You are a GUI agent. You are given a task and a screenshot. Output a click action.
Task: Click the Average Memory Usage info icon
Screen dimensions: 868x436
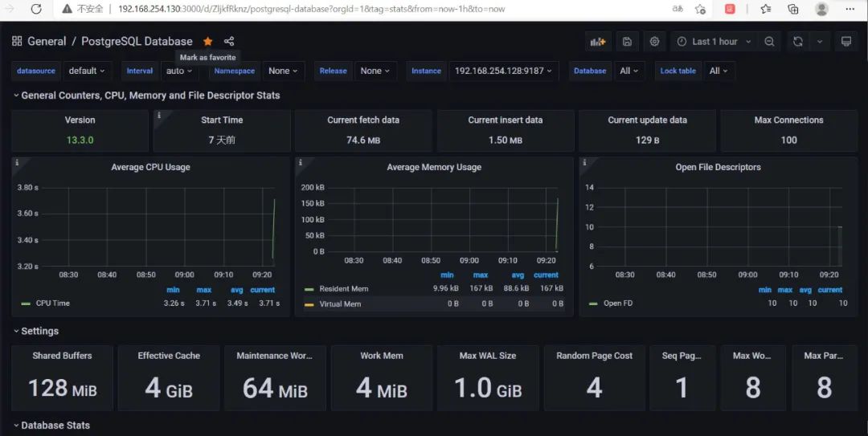coord(300,163)
